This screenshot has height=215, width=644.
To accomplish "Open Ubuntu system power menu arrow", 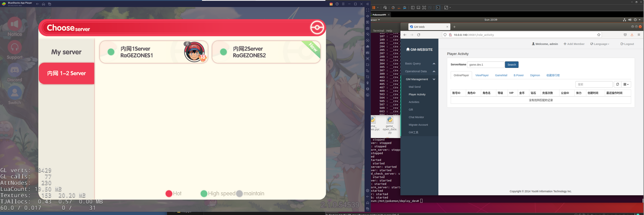I will pos(640,20).
